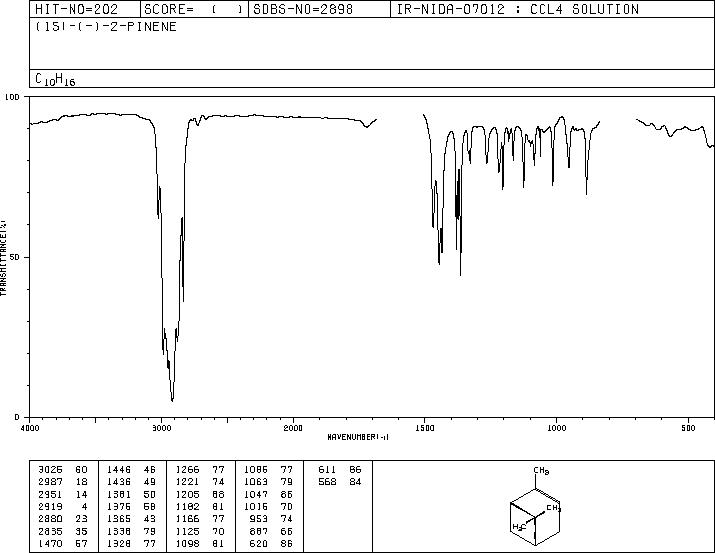Click peak value 1436 in the table
The width and height of the screenshot is (715, 553).
click(x=119, y=482)
